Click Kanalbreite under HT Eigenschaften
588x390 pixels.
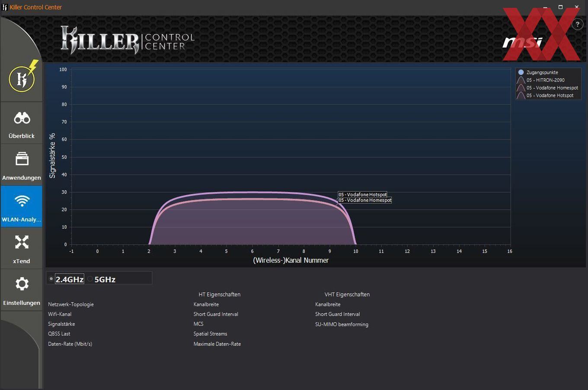click(x=206, y=304)
